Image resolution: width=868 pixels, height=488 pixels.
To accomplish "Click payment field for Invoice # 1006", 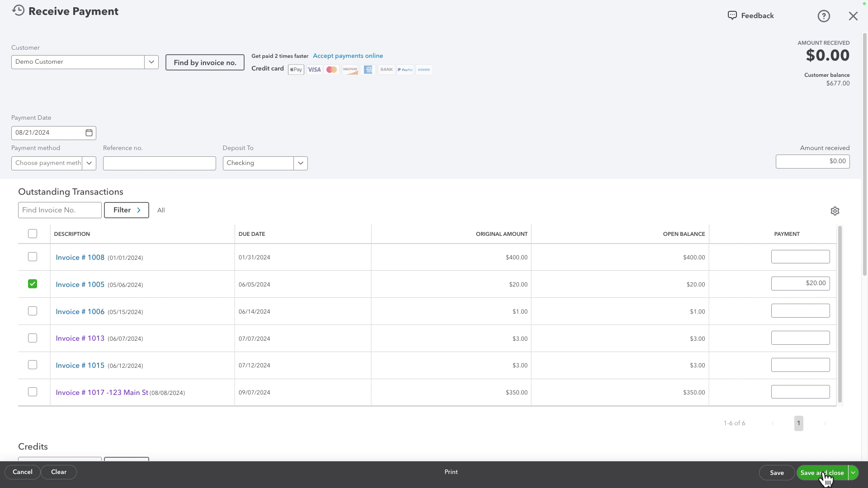I will click(800, 310).
